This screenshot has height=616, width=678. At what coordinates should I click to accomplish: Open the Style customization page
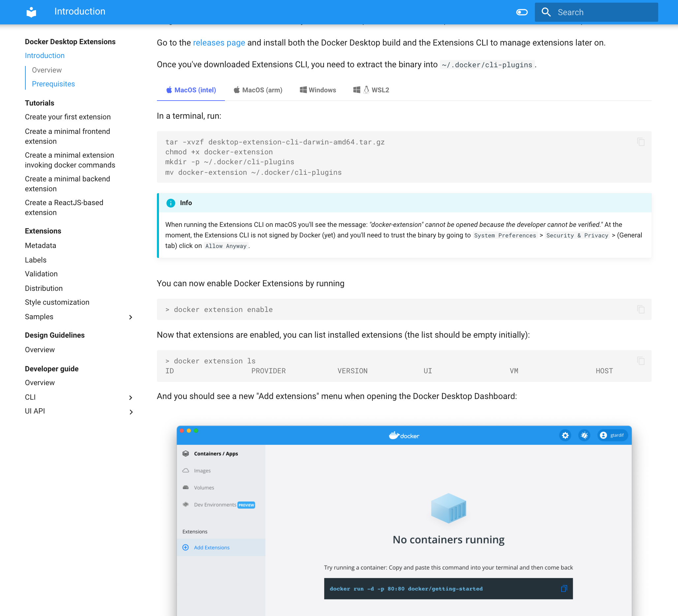pos(57,302)
